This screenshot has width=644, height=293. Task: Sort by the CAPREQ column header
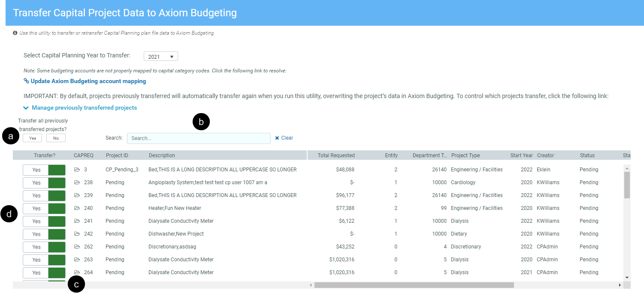tap(83, 155)
